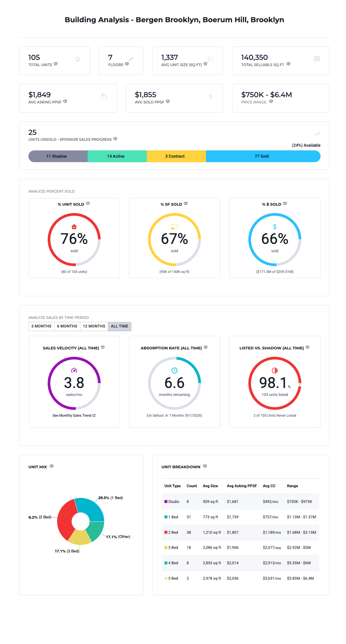Click the help icon next to Price Range
The width and height of the screenshot is (346, 644).
271,101
